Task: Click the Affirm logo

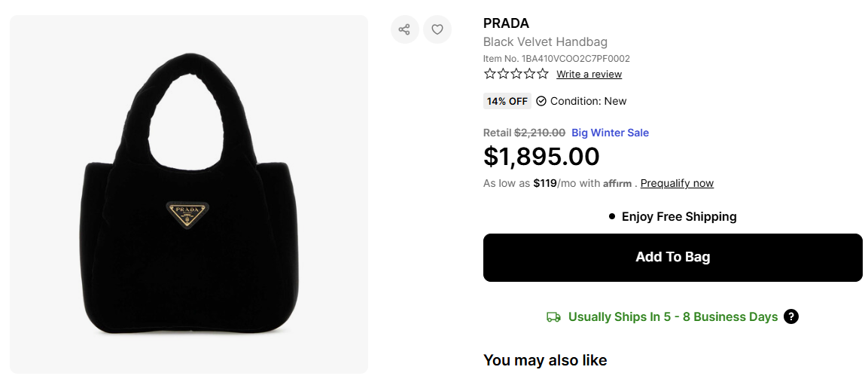Action: [617, 183]
